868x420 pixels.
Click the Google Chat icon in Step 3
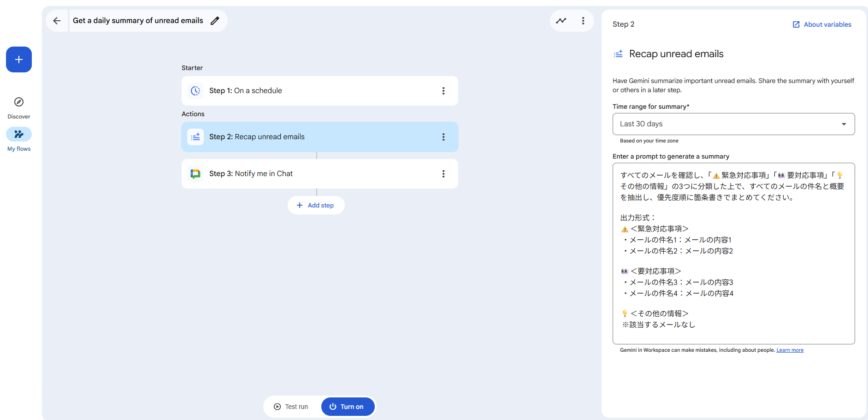(x=195, y=174)
